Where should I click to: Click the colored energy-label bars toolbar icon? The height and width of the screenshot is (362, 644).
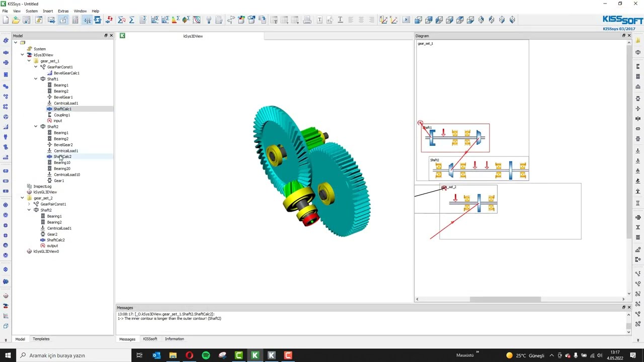175,20
